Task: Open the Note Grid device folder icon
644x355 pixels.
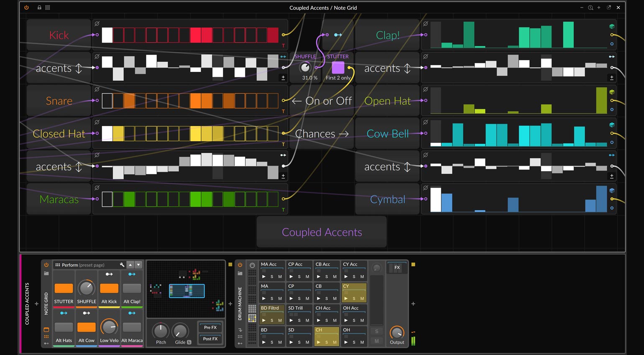Action: (x=46, y=274)
